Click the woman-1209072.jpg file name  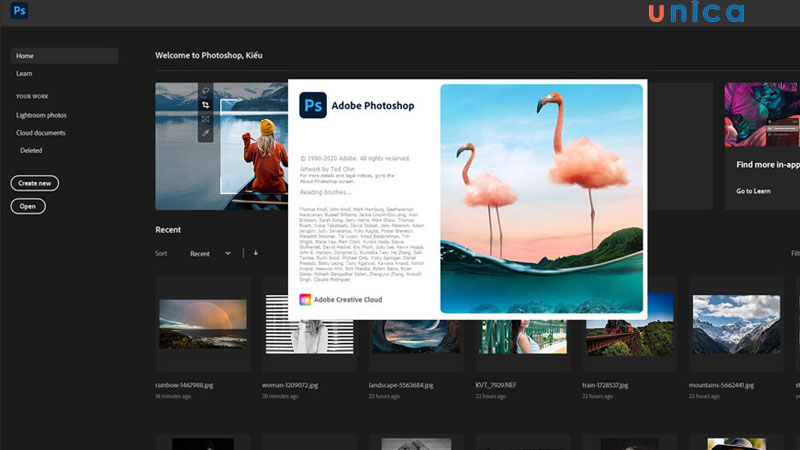click(290, 385)
